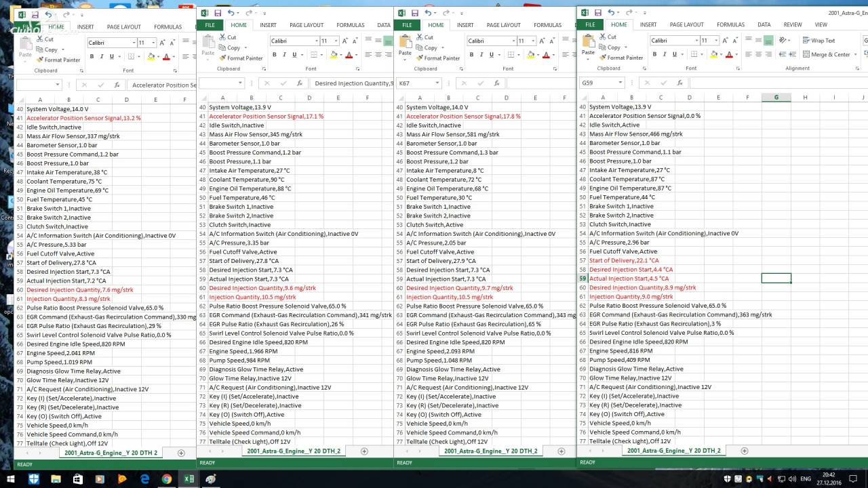Click the orientation icon in the rightmost window
This screenshot has width=868, height=488.
tap(784, 41)
